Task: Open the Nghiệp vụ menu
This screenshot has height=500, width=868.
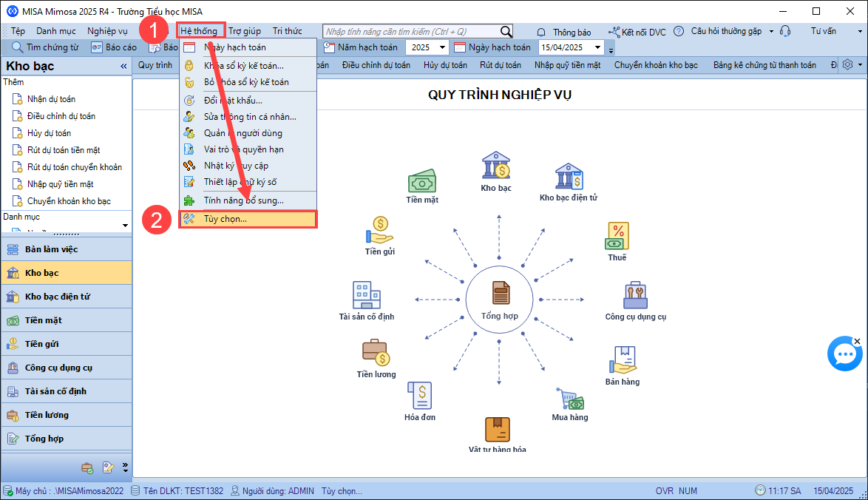Action: click(107, 31)
